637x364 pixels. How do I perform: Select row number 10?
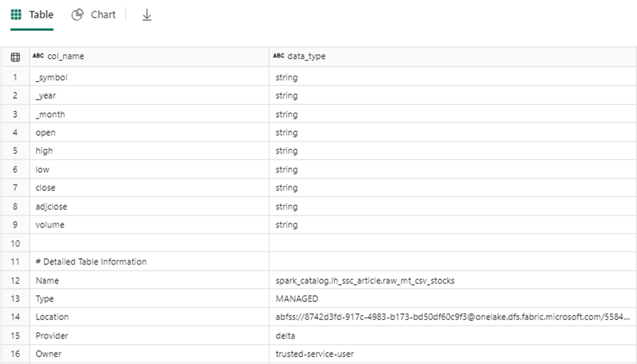(16, 243)
